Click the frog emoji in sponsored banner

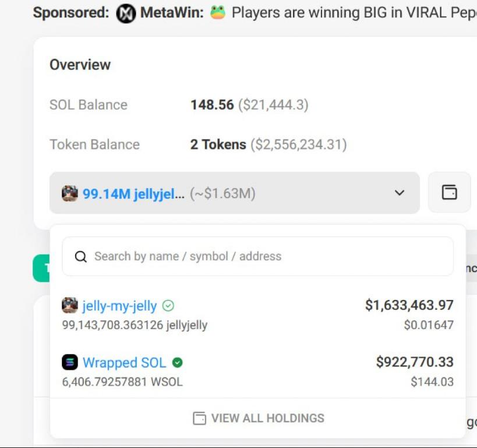(217, 12)
